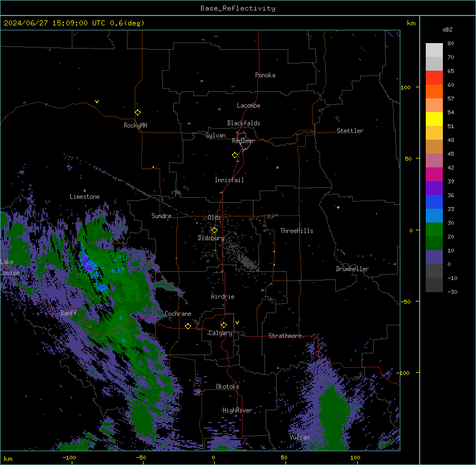Click the Lacombe city label

coord(248,105)
